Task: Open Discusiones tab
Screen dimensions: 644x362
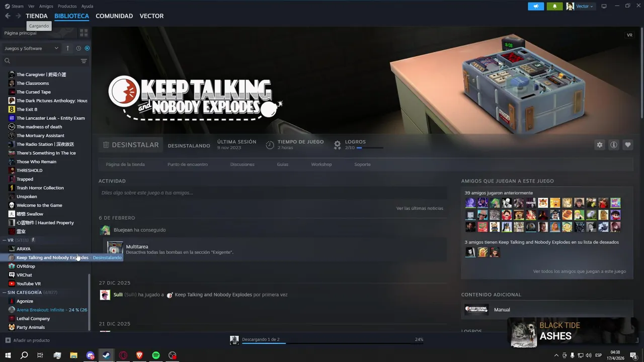Action: coord(242,164)
